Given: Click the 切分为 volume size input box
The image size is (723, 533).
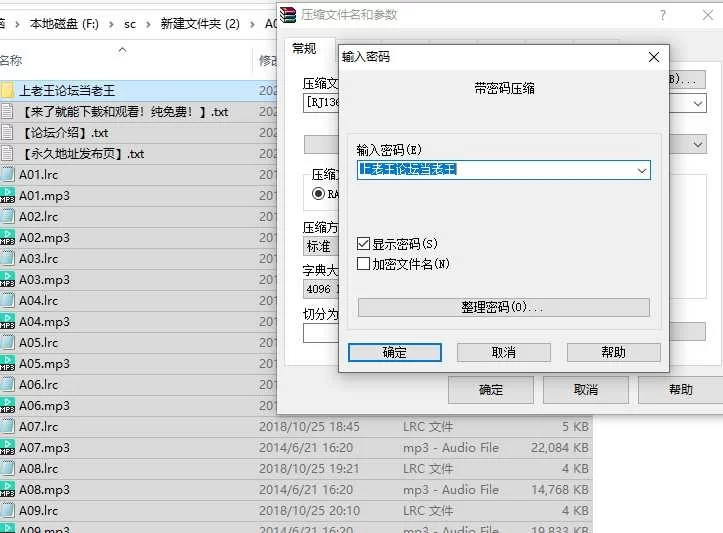Looking at the screenshot, I should point(321,333).
